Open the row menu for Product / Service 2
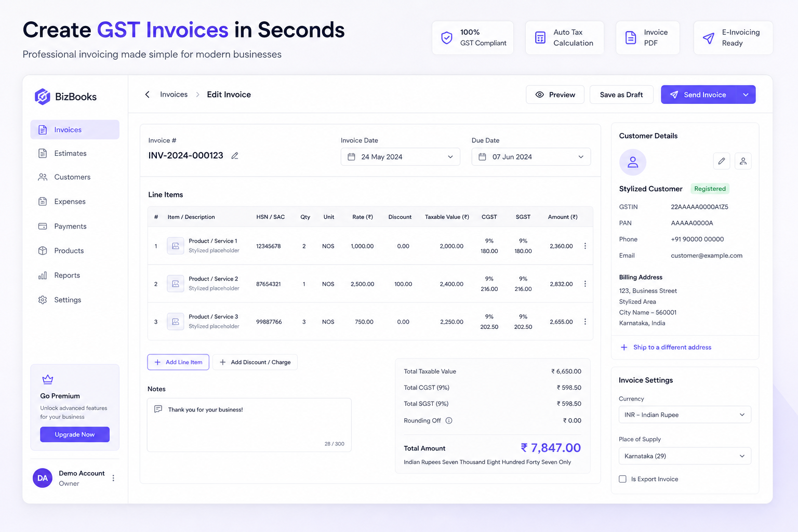798x532 pixels. coord(585,284)
